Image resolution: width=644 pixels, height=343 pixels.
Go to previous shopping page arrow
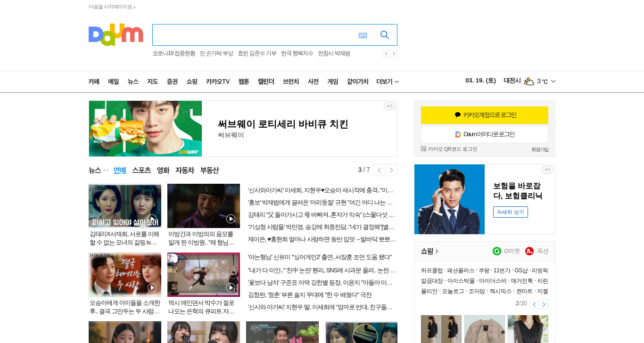coord(534,304)
